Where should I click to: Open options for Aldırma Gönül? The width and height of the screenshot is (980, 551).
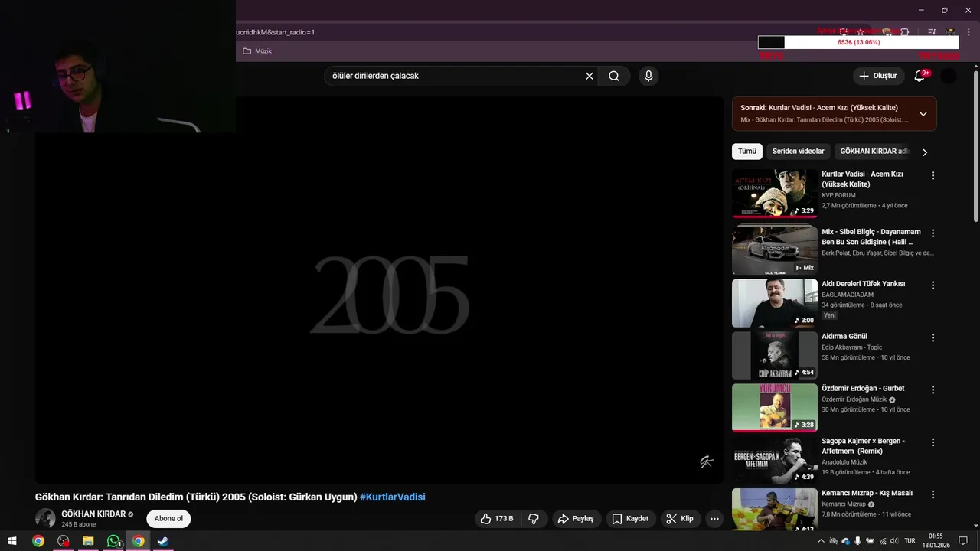tap(933, 337)
